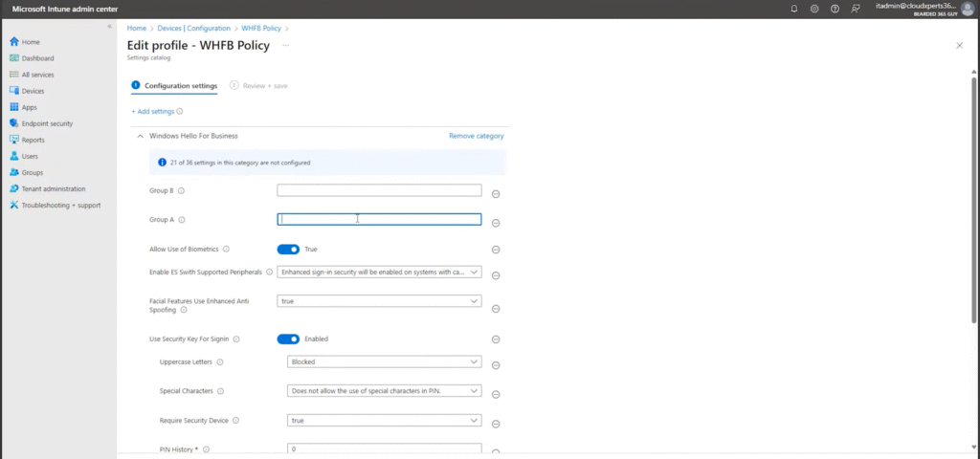The height and width of the screenshot is (459, 980).
Task: Select the Configuration settings tab
Action: point(174,85)
